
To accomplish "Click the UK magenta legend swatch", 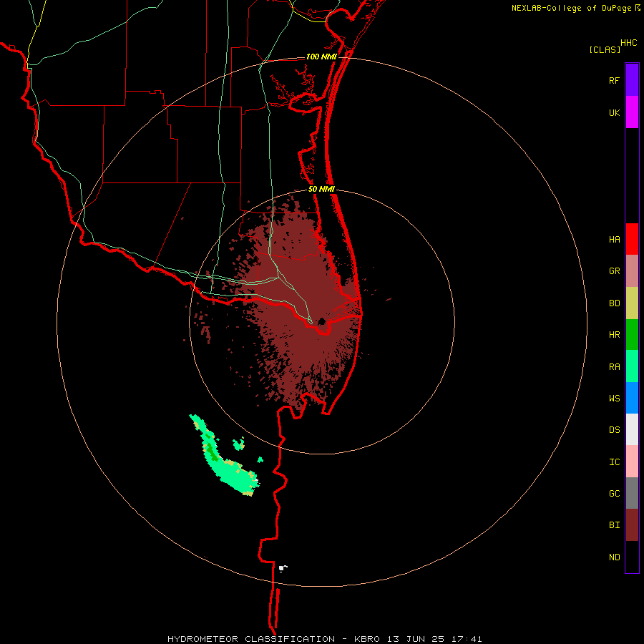I will point(632,112).
